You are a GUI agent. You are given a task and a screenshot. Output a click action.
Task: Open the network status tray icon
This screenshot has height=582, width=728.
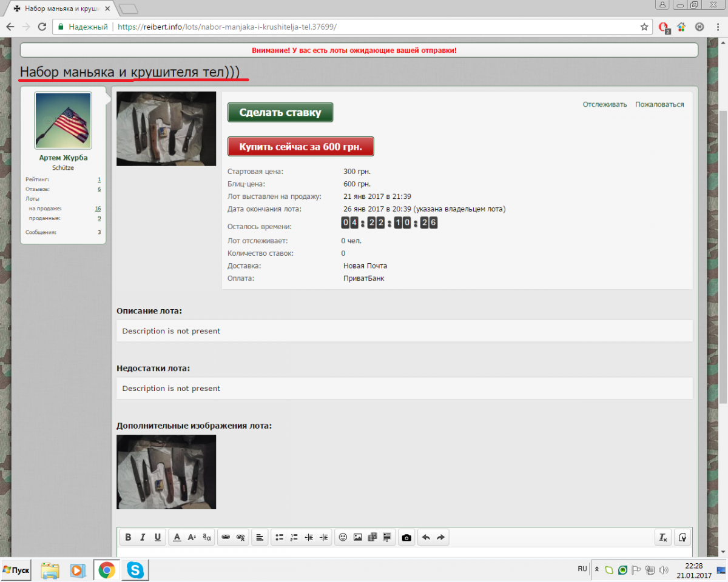[x=650, y=570]
